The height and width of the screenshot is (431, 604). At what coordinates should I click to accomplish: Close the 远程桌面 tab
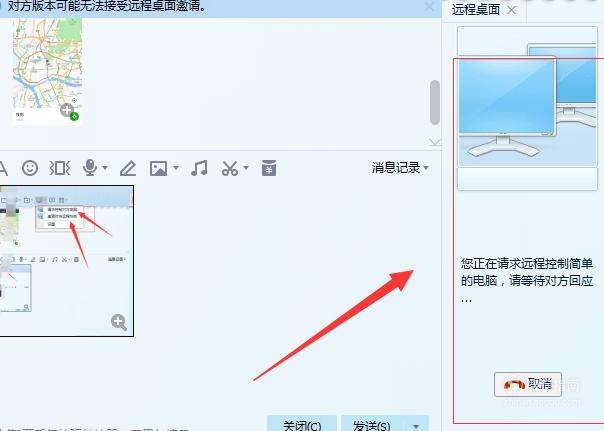click(x=512, y=10)
